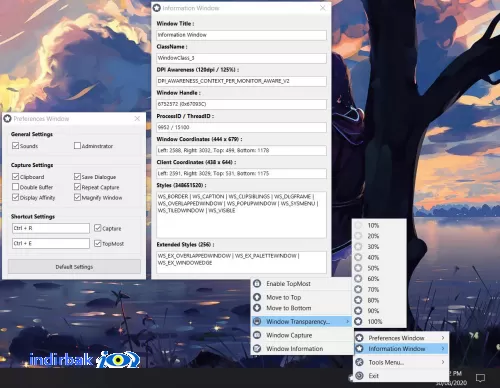This screenshot has height=388, width=500.
Task: Toggle the Capture shortcut checkbox
Action: (x=98, y=228)
